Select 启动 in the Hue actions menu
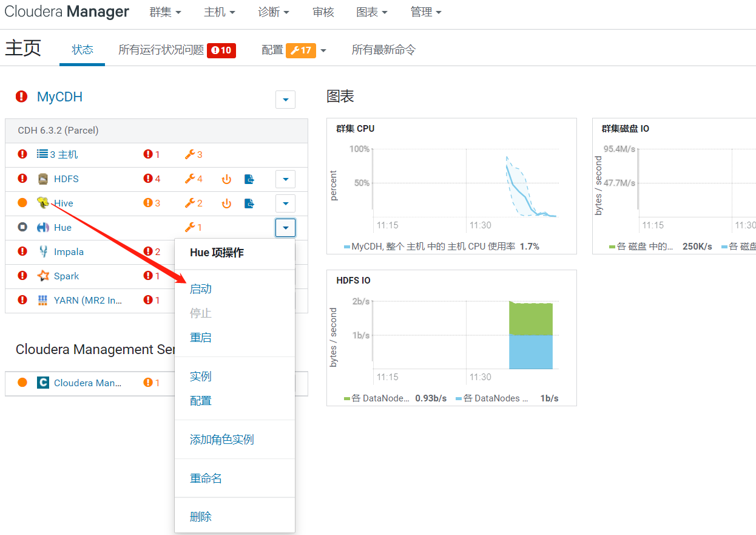 201,289
